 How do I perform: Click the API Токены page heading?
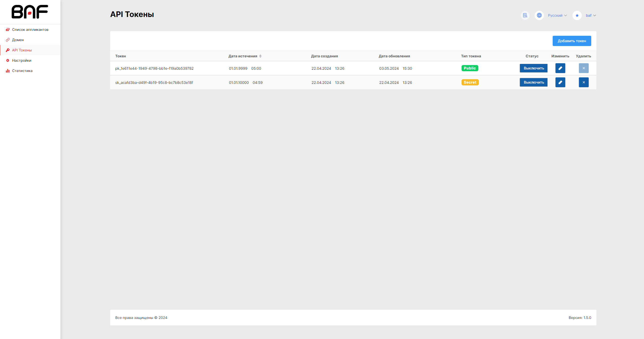tap(132, 14)
